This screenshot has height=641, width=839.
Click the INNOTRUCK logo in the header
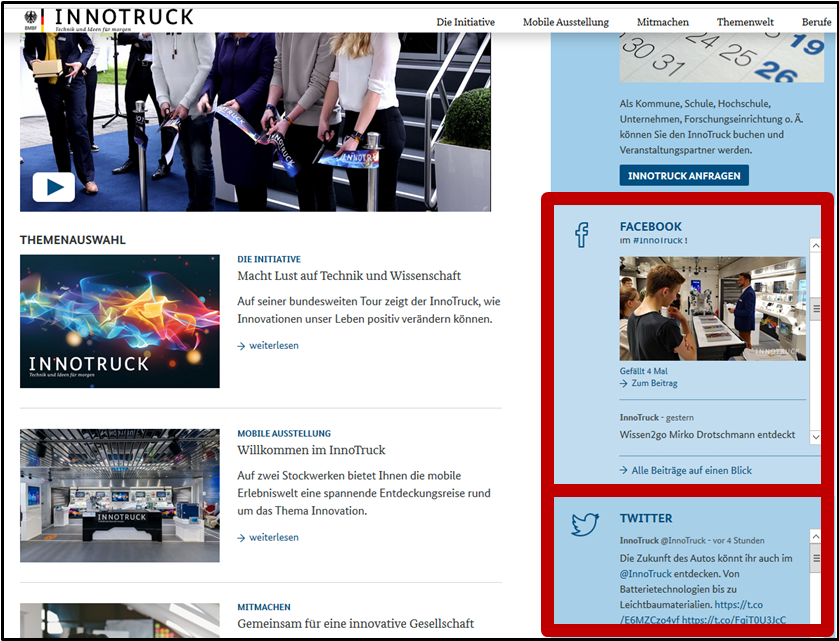[125, 16]
